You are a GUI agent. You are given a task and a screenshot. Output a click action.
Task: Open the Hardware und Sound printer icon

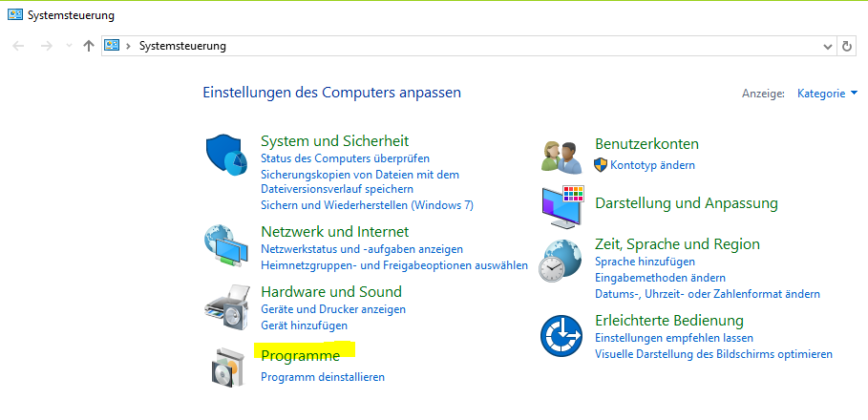click(x=226, y=307)
